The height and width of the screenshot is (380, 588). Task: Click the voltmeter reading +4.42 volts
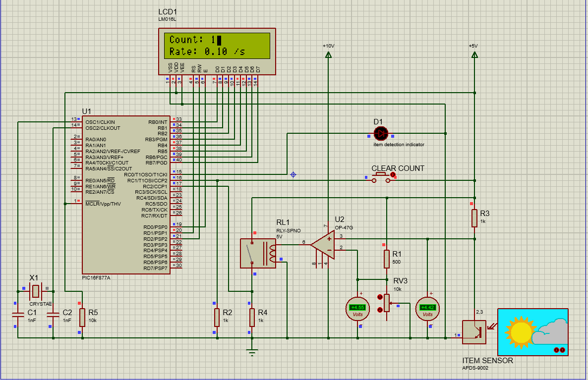point(427,309)
